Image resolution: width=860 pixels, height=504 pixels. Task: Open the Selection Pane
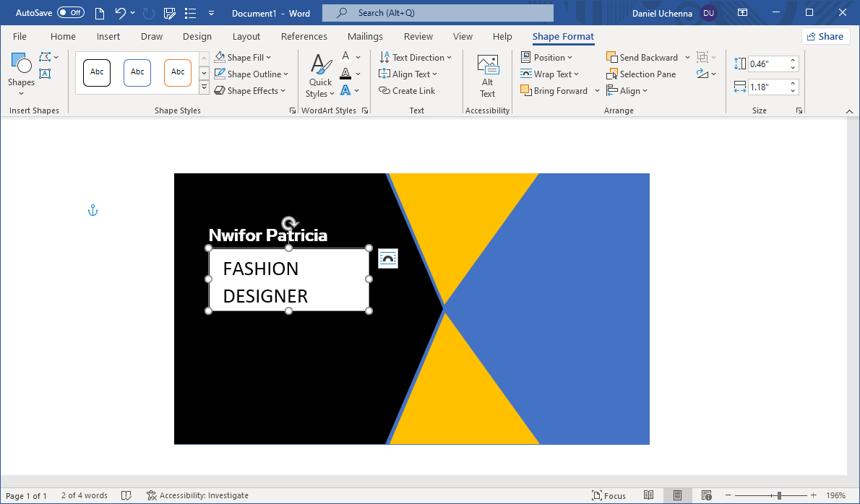641,74
